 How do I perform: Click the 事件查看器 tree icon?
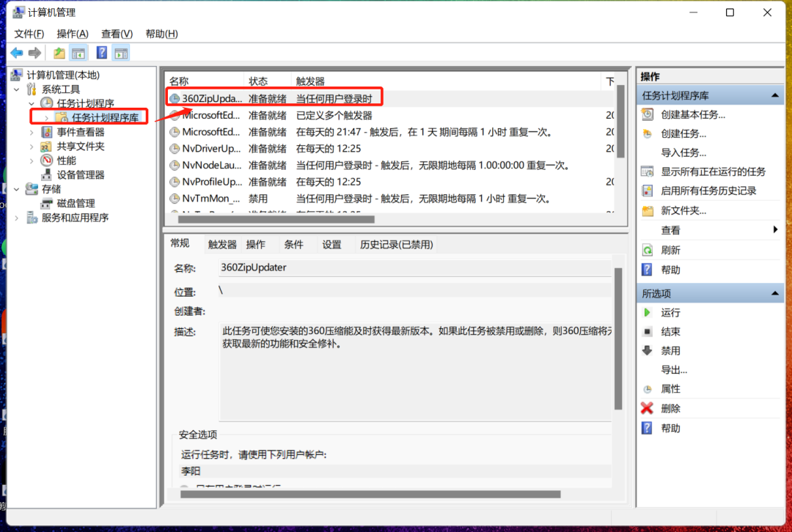pos(47,132)
